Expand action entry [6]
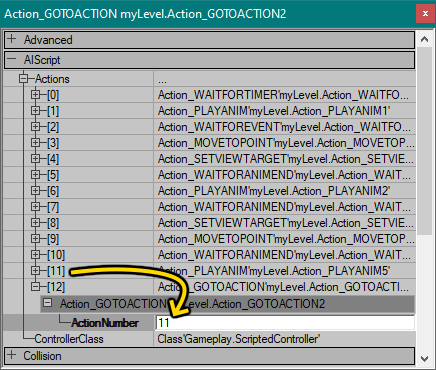436x370 pixels. coord(35,191)
